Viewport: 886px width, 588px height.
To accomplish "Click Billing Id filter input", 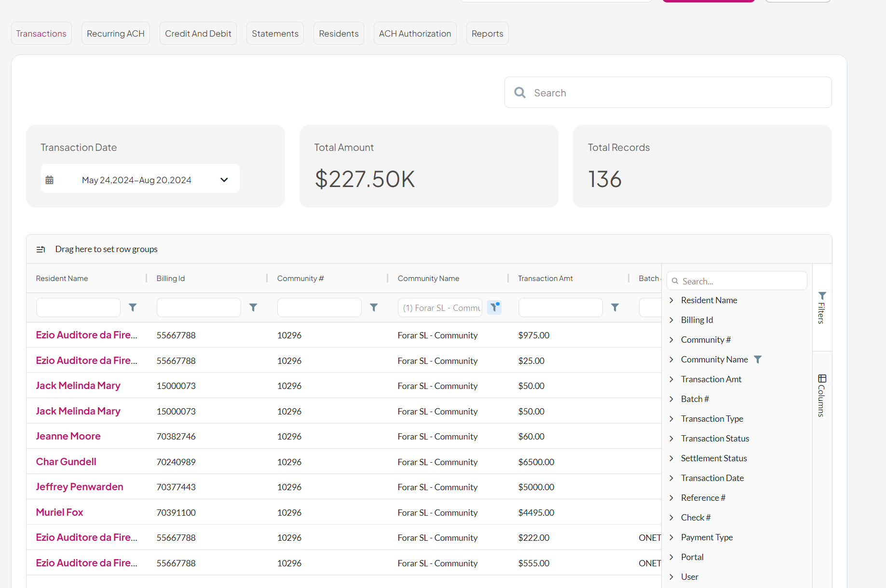I will coord(199,307).
